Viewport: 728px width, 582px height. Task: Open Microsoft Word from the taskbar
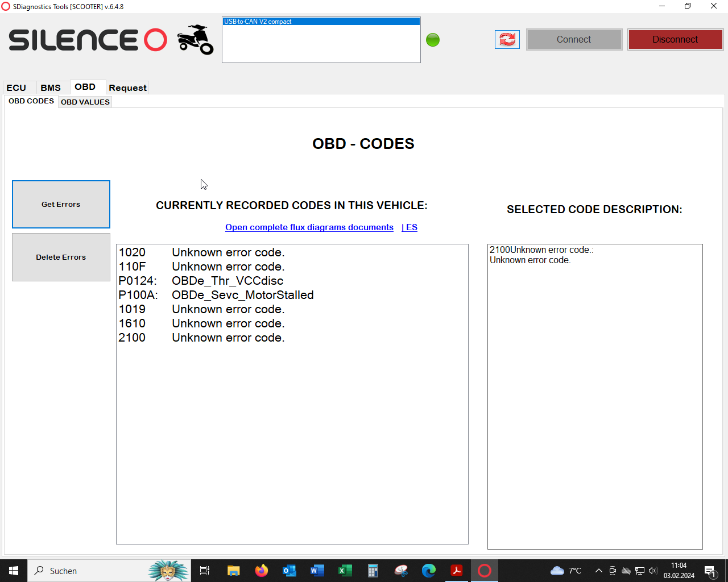point(317,571)
